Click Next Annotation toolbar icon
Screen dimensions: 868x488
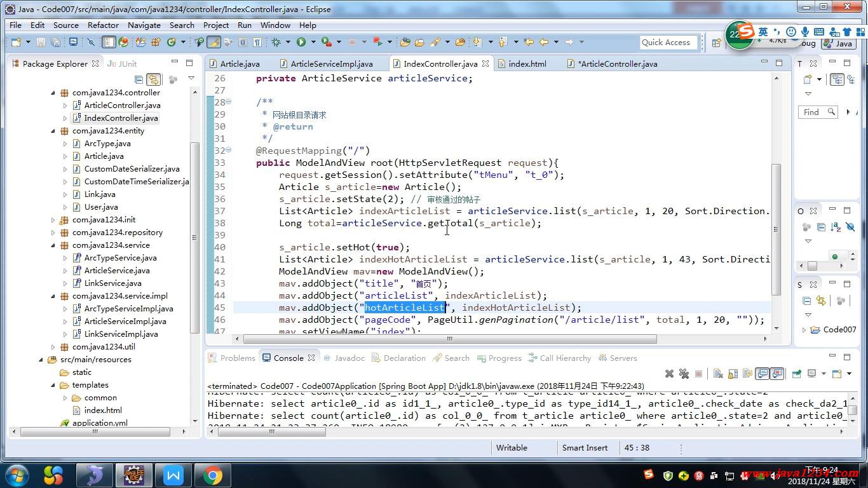coord(477,42)
